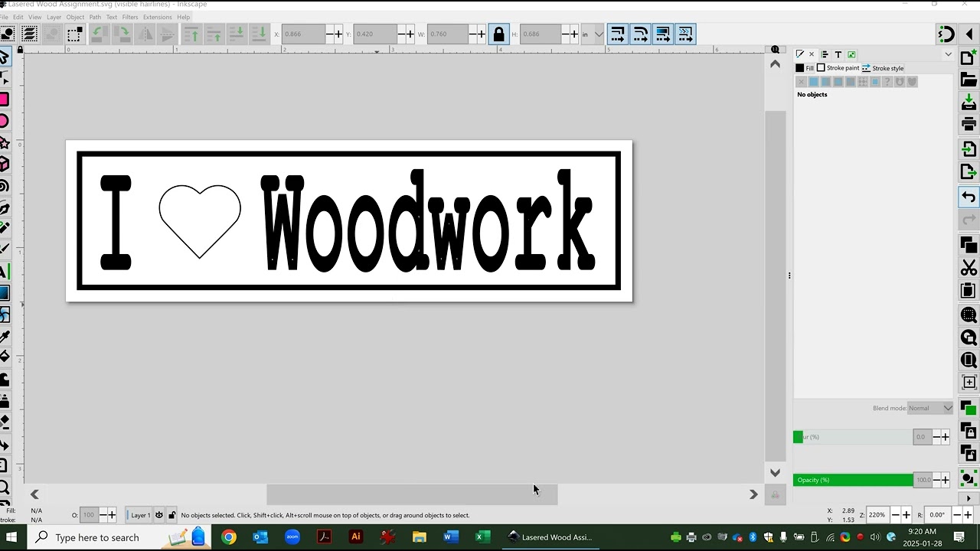Flip selection horizontally icon
Image resolution: width=980 pixels, height=551 pixels.
pos(143,34)
